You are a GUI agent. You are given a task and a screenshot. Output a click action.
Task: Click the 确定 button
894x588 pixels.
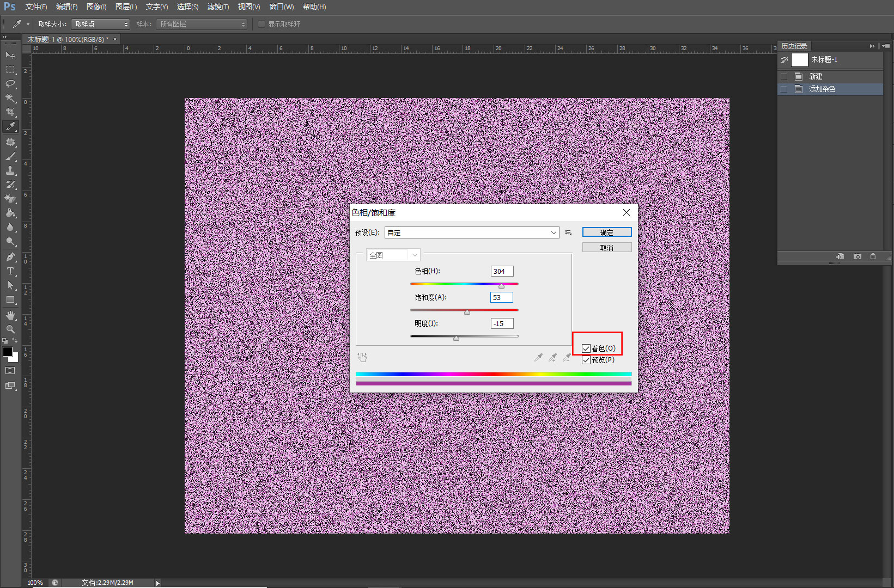607,232
